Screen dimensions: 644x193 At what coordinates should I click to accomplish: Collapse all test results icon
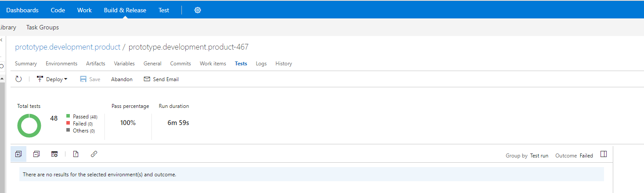(x=36, y=154)
